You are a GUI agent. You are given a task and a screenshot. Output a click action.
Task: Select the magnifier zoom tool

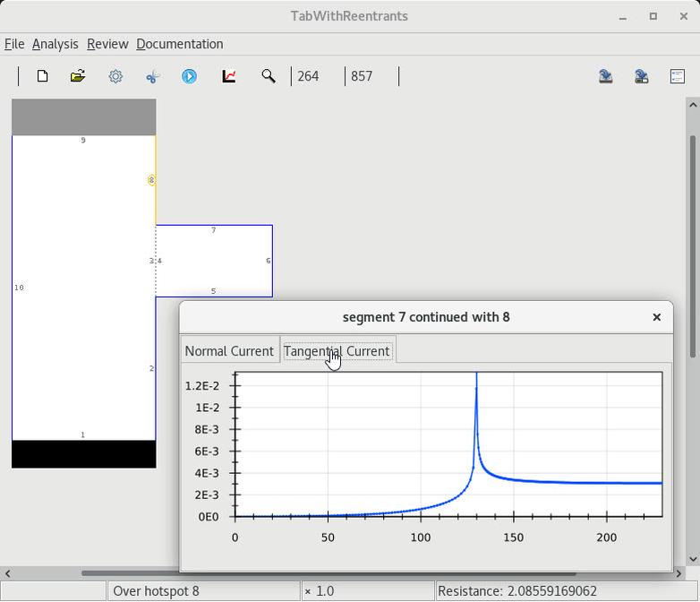(x=268, y=76)
